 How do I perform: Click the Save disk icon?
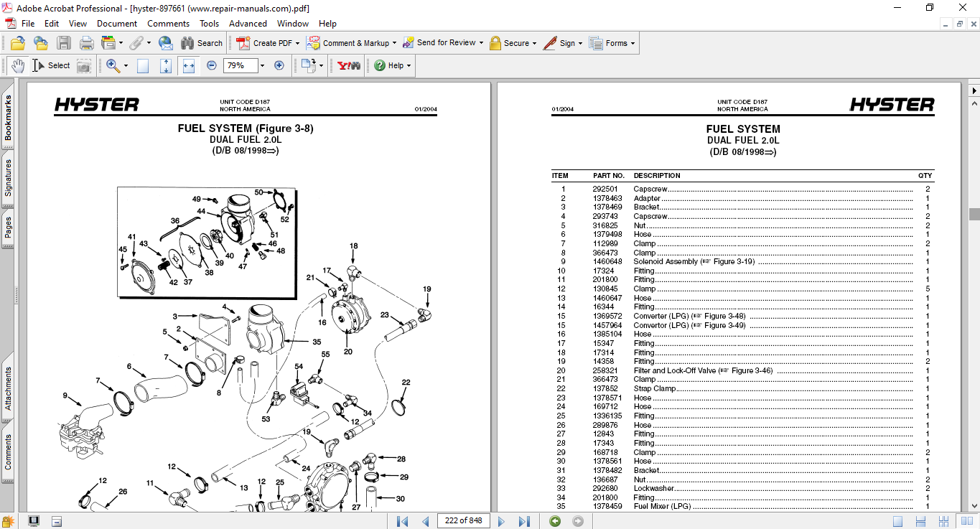pos(64,43)
